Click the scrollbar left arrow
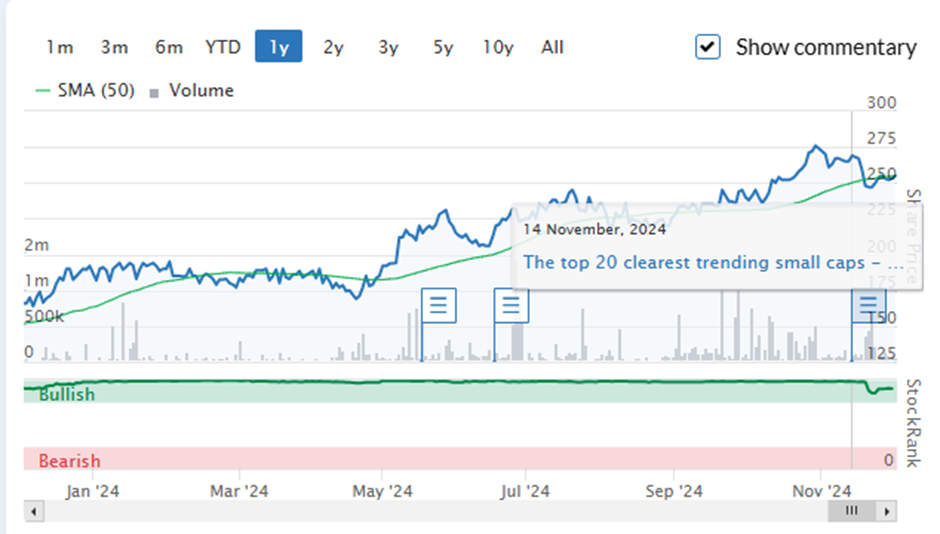The image size is (940, 534). (34, 511)
